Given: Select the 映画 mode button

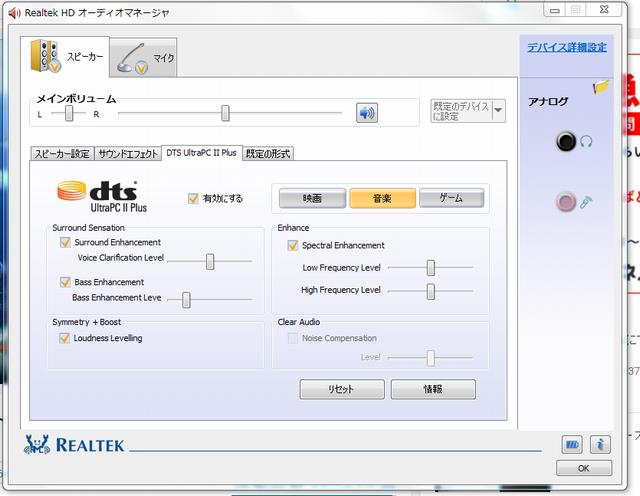Looking at the screenshot, I should click(312, 198).
